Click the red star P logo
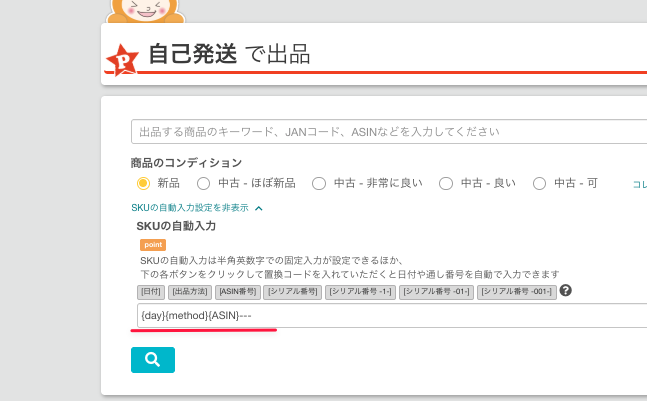 122,60
